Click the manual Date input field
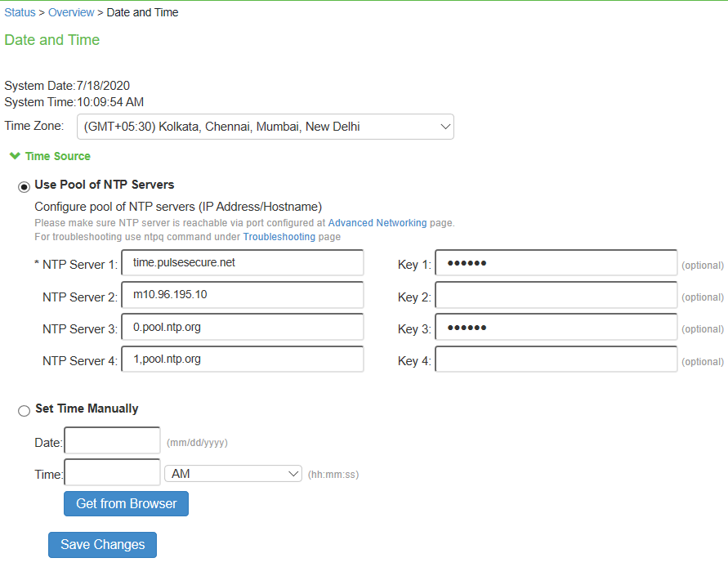Viewport: 728px width, 567px height. tap(113, 441)
